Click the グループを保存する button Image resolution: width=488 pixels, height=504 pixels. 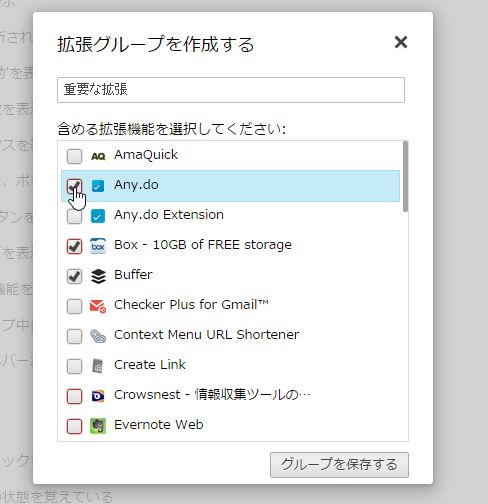tap(339, 465)
